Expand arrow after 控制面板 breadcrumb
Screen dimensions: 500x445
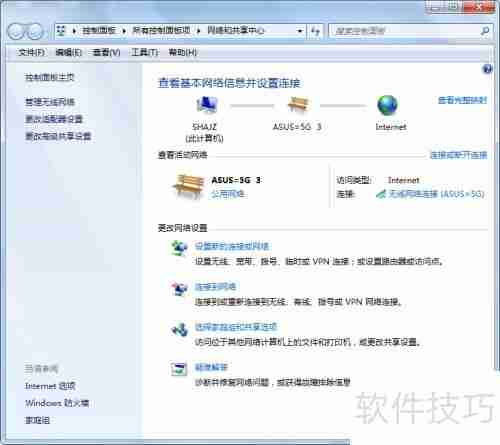tap(124, 31)
